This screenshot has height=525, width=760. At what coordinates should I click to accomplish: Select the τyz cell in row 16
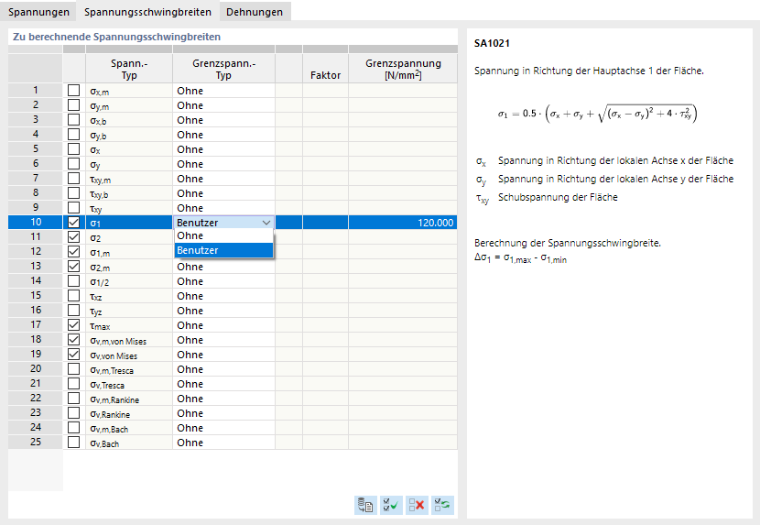[x=129, y=311]
